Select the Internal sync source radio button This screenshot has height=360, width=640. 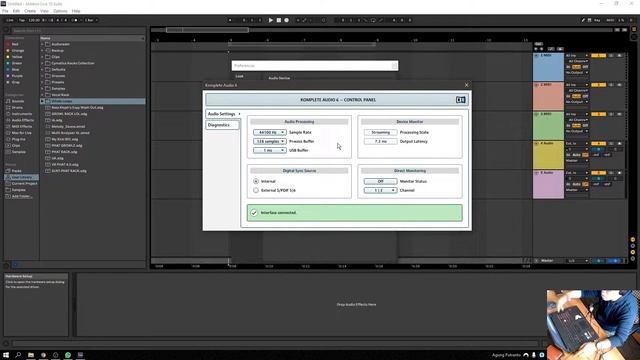click(x=256, y=181)
